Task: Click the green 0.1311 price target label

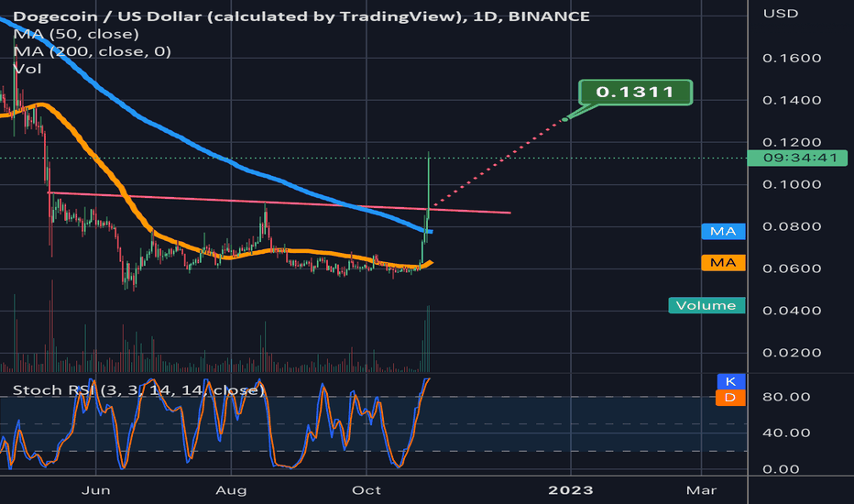Action: pos(635,92)
